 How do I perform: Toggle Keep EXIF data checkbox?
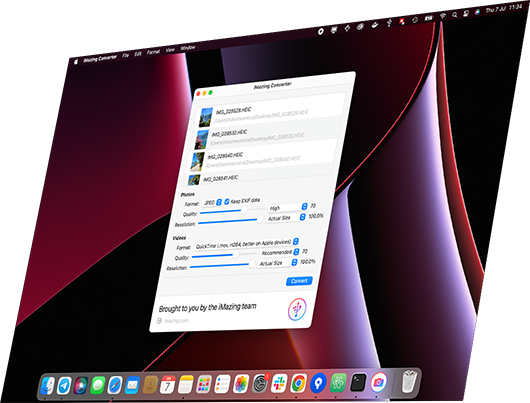[x=227, y=202]
